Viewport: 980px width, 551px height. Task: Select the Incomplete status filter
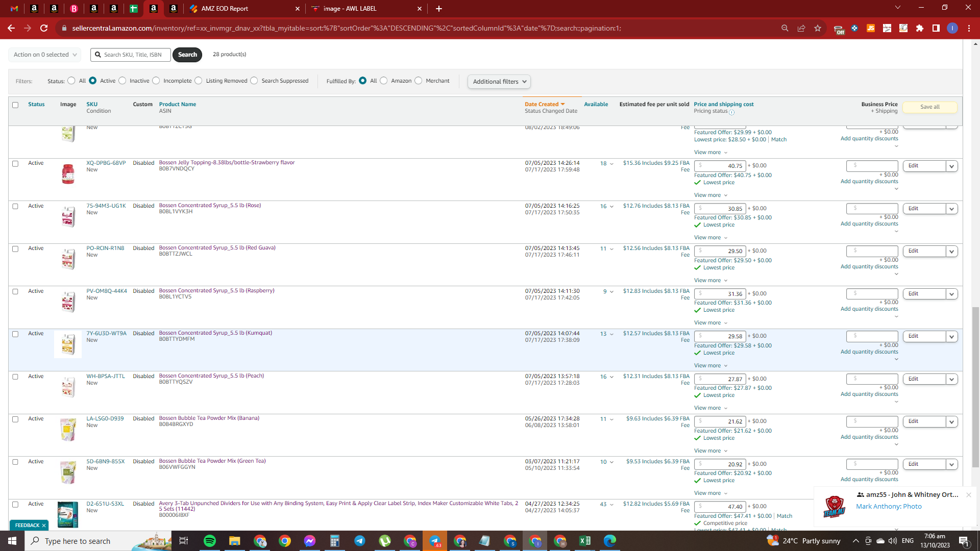click(x=156, y=81)
